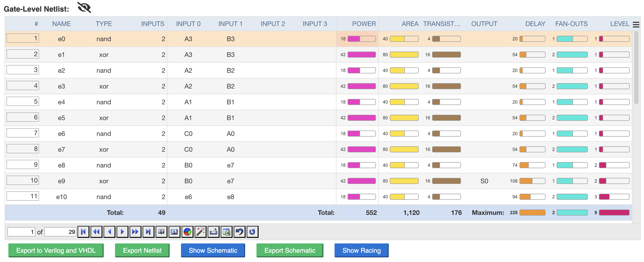Sort by the DELAY column header
This screenshot has width=644, height=262.
coord(535,24)
